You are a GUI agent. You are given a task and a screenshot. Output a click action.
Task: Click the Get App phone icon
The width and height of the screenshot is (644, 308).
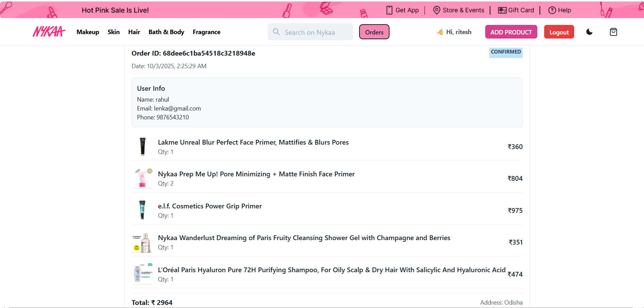(389, 10)
